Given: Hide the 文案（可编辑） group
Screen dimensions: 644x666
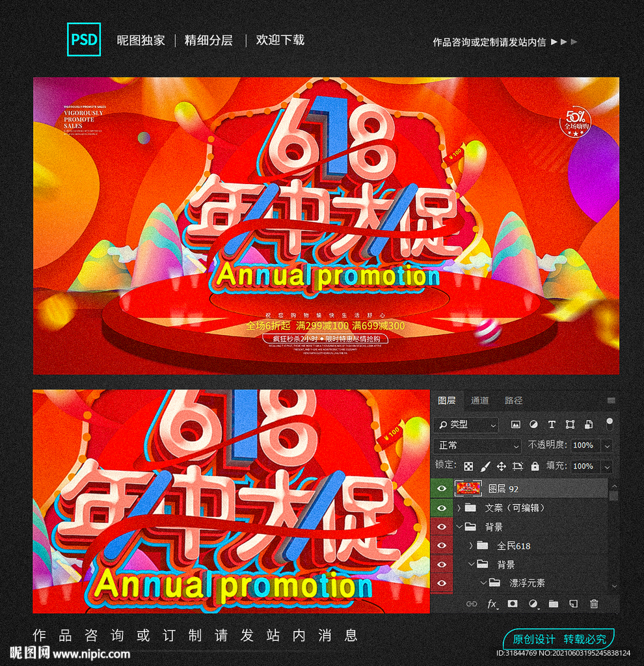Looking at the screenshot, I should (x=441, y=508).
